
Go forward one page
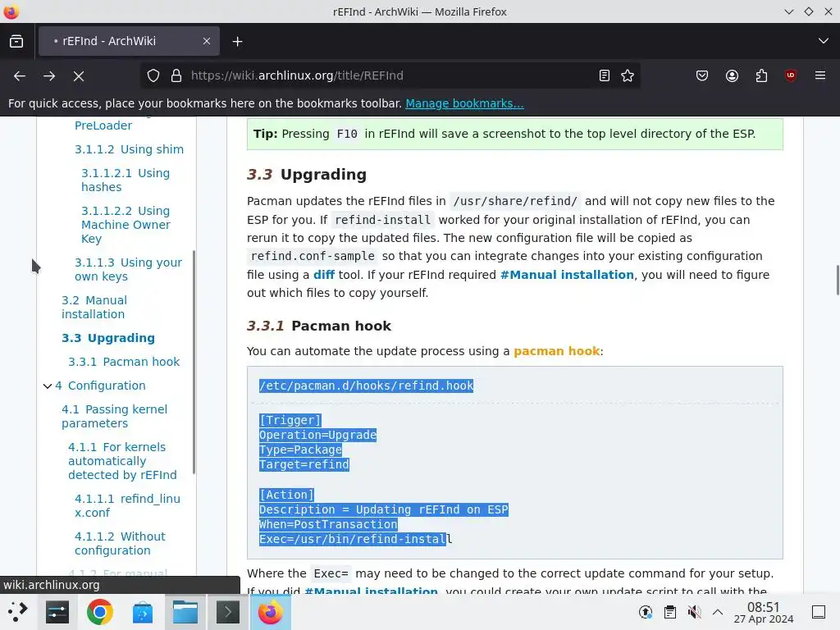[49, 76]
